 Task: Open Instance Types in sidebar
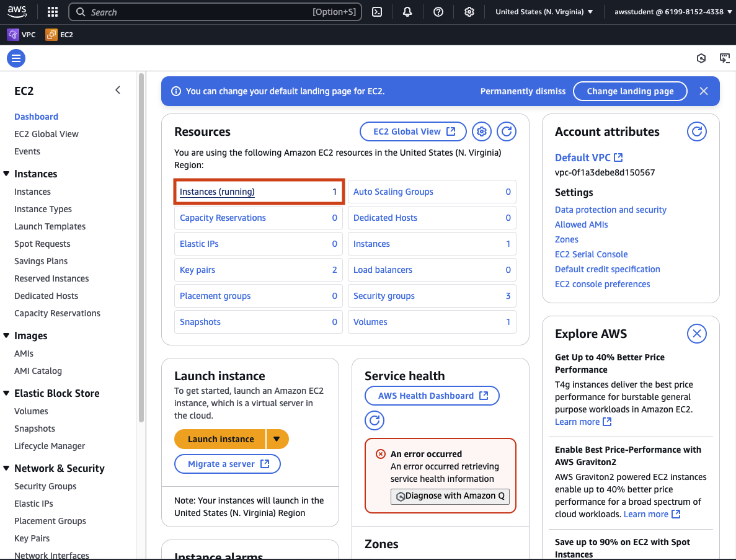43,209
